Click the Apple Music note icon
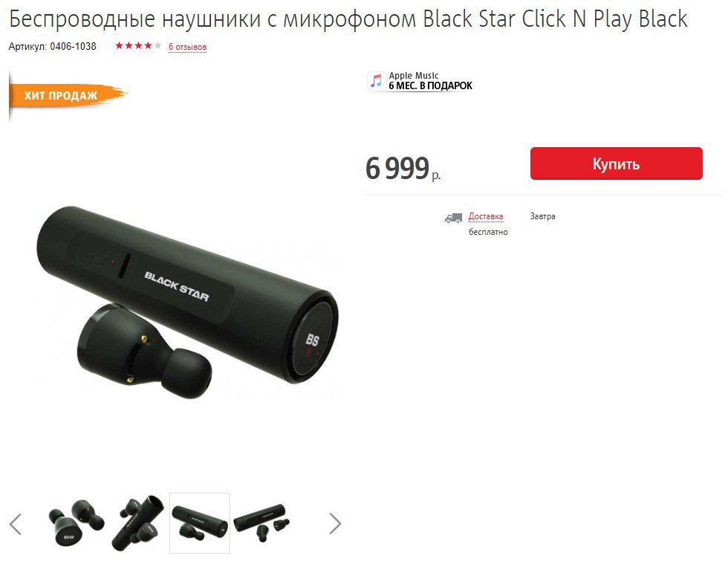Image resolution: width=728 pixels, height=570 pixels. pyautogui.click(x=376, y=81)
